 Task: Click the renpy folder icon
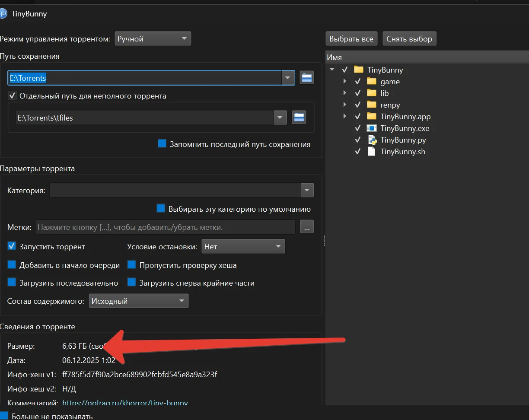371,105
